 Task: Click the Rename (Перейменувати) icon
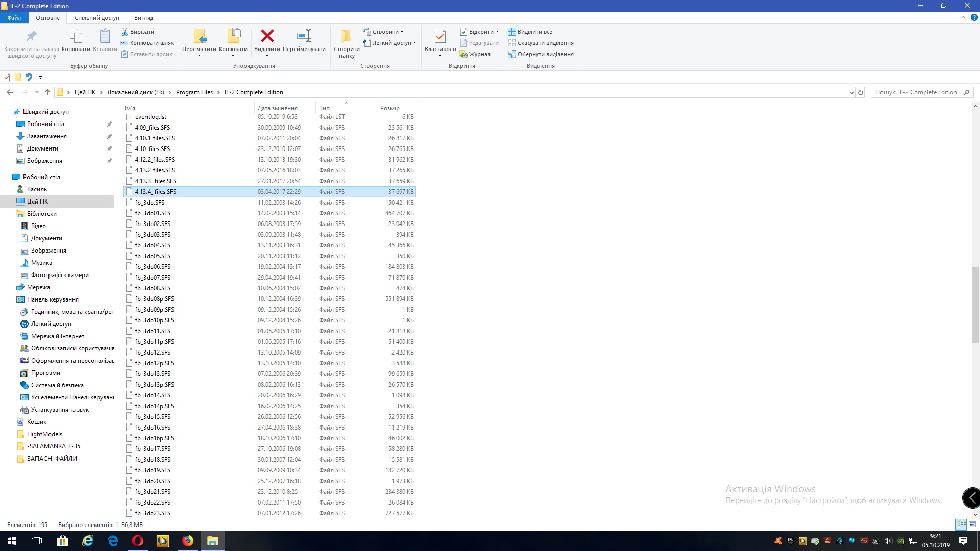(x=304, y=36)
